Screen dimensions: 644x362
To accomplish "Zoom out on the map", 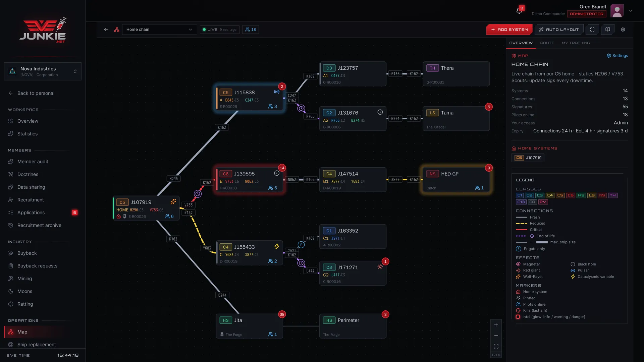I will coord(496,336).
